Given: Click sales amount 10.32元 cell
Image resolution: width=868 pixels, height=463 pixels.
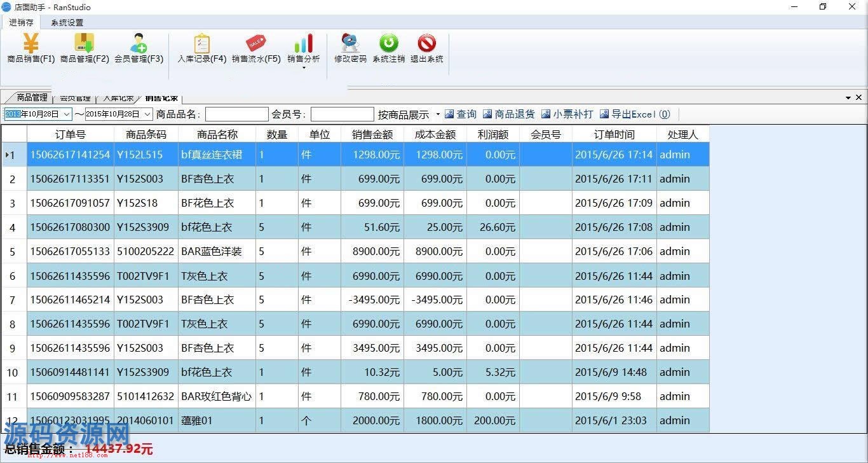Looking at the screenshot, I should coord(372,372).
